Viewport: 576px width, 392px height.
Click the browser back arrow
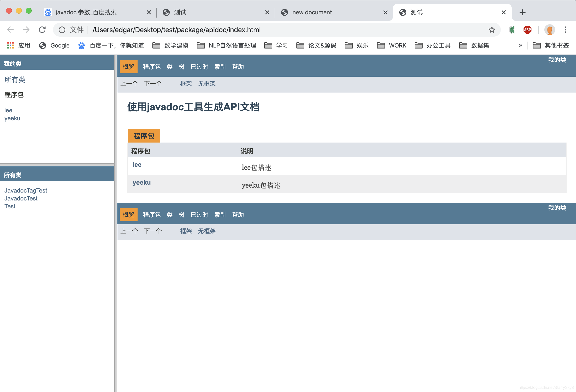[10, 30]
